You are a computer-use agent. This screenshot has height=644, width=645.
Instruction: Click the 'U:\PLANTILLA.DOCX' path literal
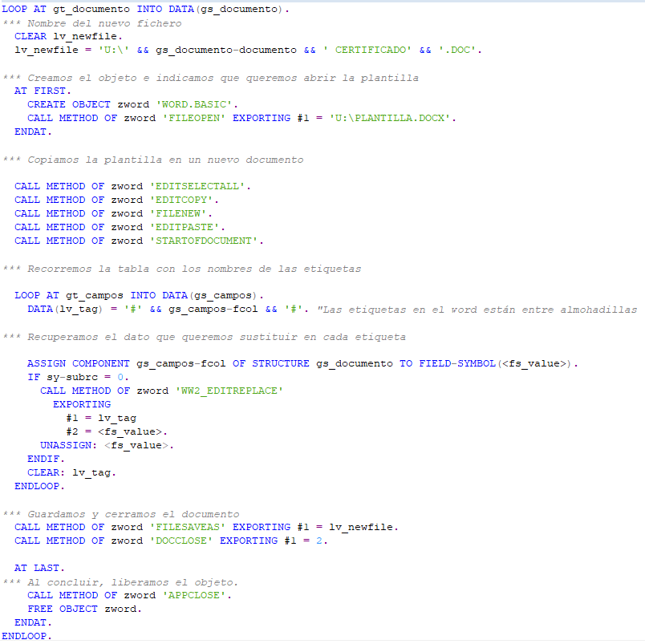(x=390, y=118)
